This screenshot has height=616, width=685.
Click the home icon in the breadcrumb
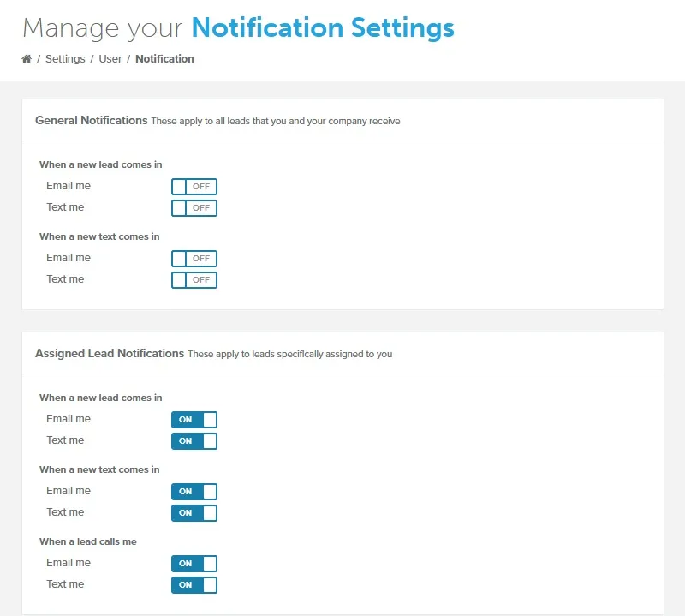pyautogui.click(x=27, y=58)
